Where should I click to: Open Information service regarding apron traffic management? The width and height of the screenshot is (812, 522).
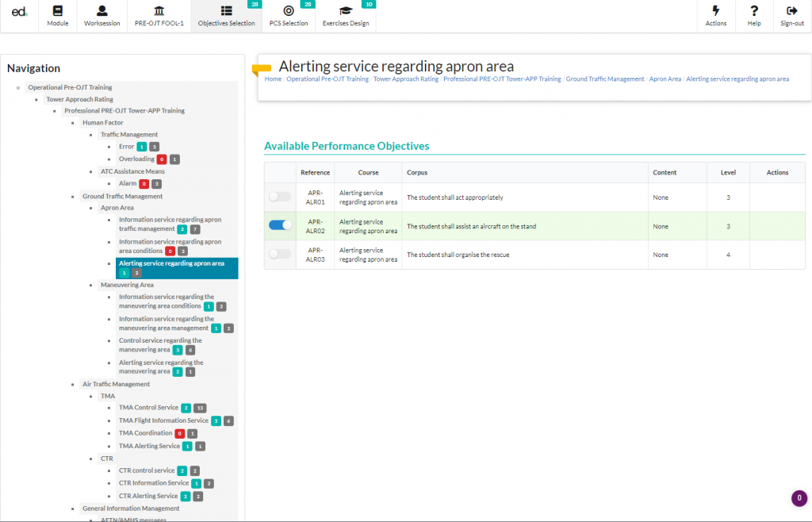[x=170, y=225]
